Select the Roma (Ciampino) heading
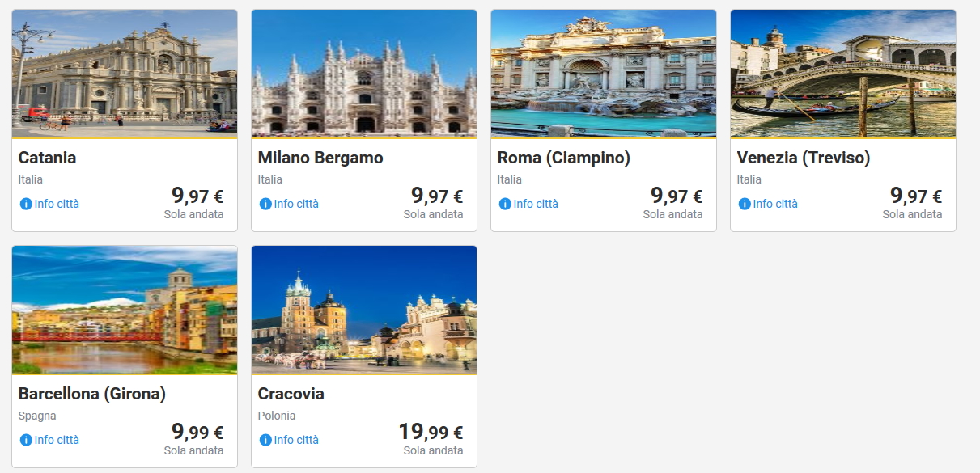 tap(564, 158)
